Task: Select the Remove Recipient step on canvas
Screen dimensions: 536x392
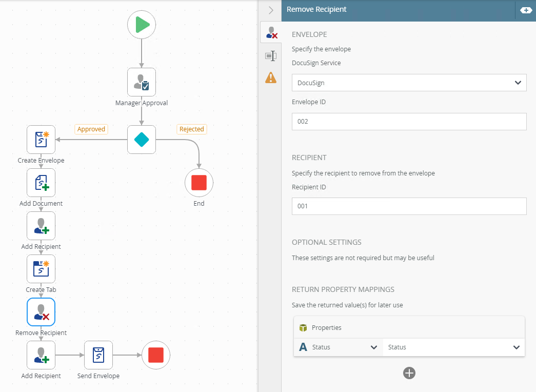Action: (x=41, y=312)
